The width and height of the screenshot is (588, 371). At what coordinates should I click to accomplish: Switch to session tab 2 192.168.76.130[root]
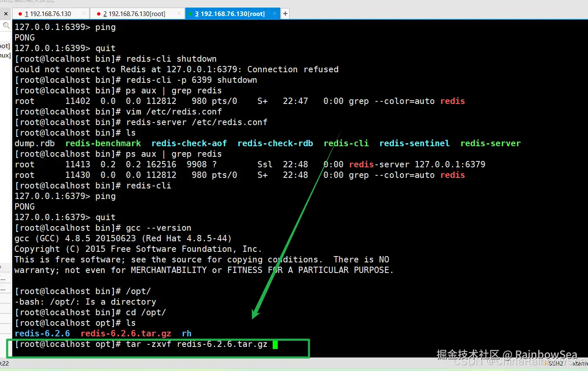tap(137, 14)
